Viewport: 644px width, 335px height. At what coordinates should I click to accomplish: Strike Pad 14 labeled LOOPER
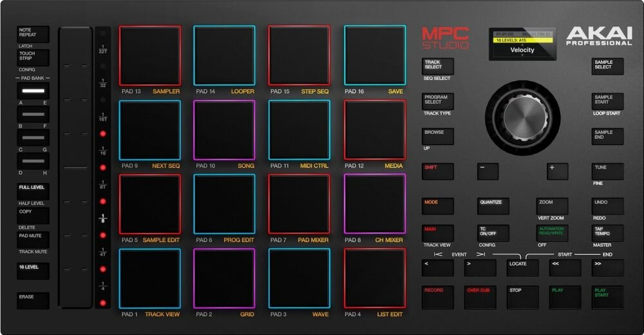pyautogui.click(x=224, y=55)
